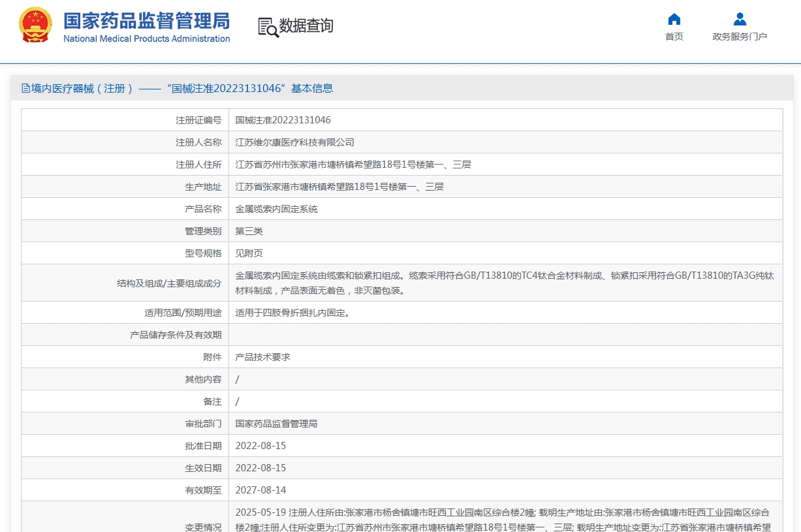The height and width of the screenshot is (532, 801).
Task: Click the 审批部门 value 国家药品监督管理局
Action: [277, 424]
